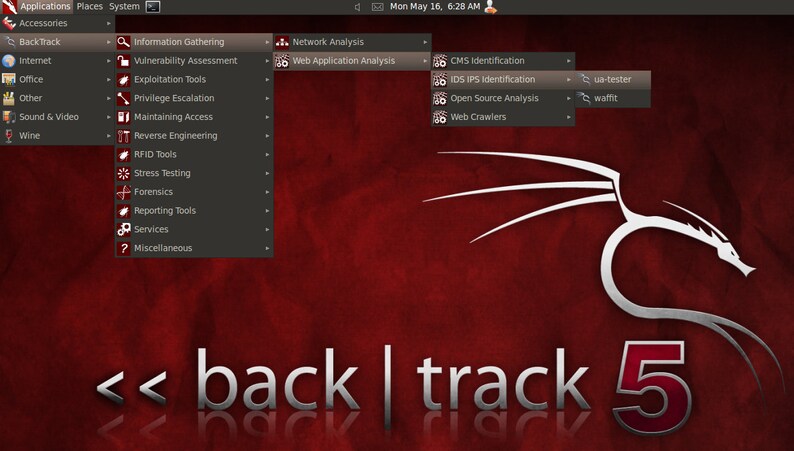The image size is (794, 451).
Task: Open the Exploitation Tools label
Action: 170,79
